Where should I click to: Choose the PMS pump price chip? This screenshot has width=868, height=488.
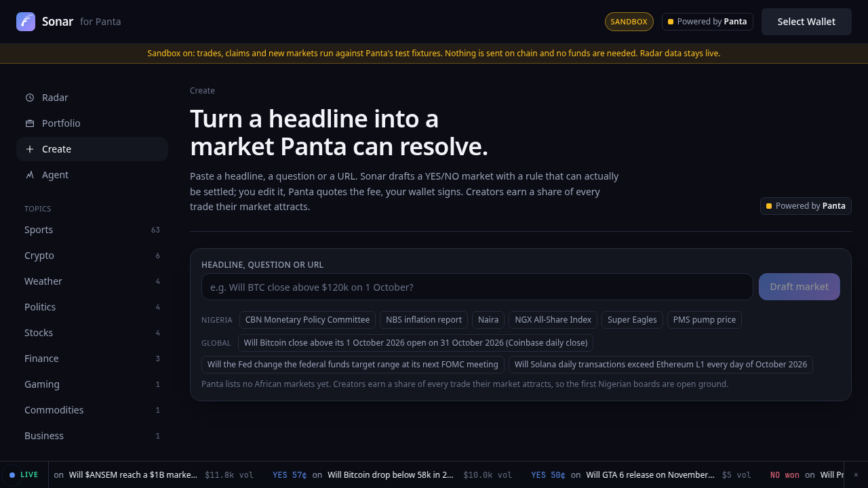[x=705, y=320]
